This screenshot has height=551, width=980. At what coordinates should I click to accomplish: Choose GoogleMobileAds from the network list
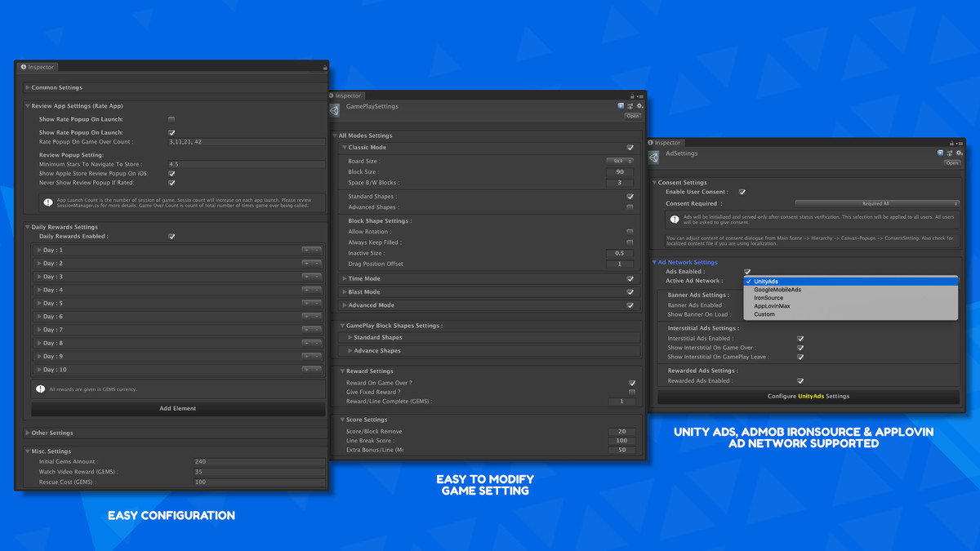click(851, 290)
